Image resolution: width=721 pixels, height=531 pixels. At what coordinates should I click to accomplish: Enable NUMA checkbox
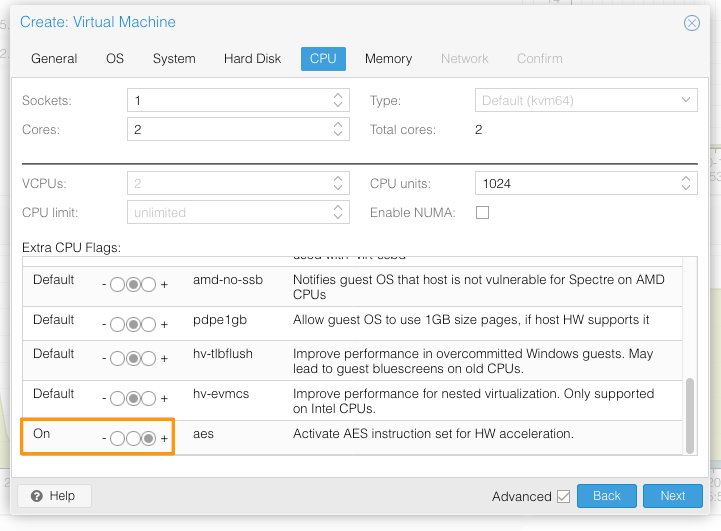482,212
